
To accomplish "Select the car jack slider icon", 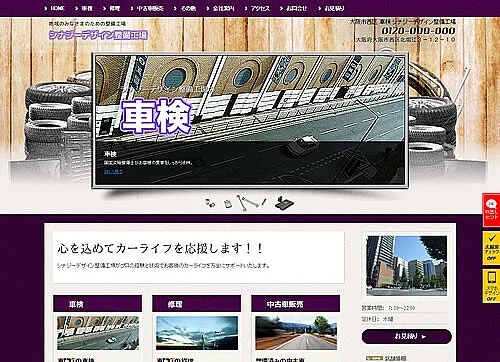I will point(284,203).
